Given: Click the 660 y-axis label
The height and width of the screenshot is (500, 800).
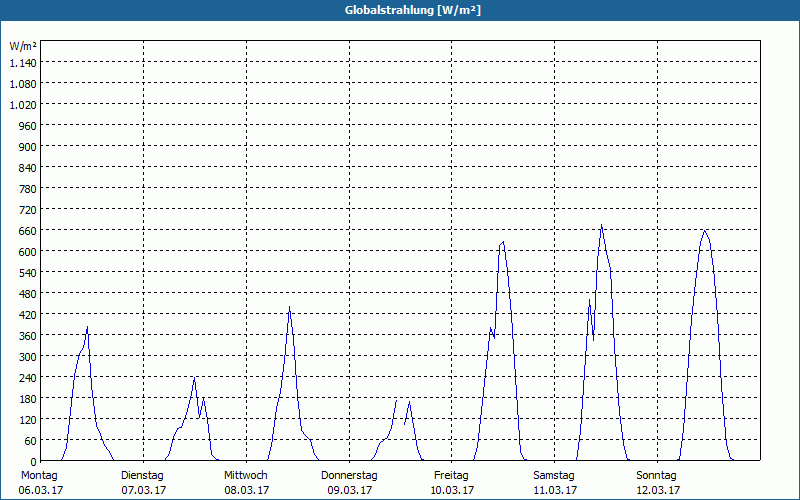Looking at the screenshot, I should (28, 231).
